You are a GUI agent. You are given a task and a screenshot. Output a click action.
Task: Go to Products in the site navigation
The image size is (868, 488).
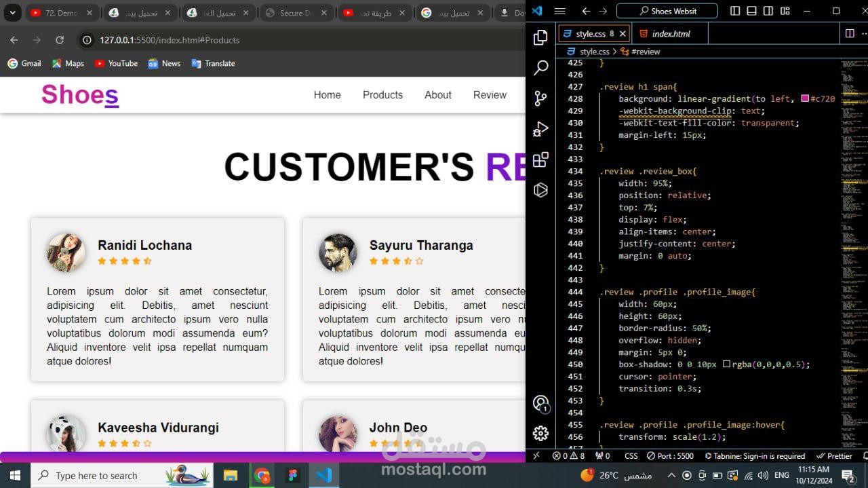(x=382, y=95)
